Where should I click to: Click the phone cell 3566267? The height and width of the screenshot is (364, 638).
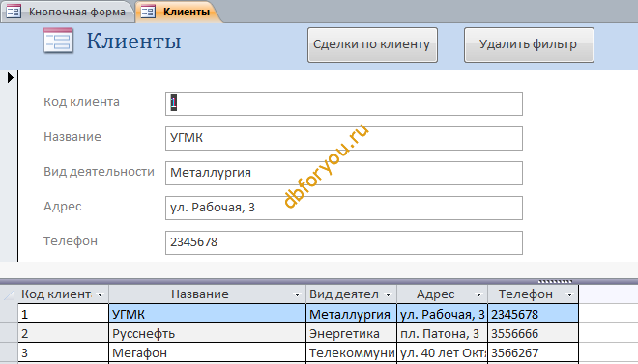[x=533, y=352]
